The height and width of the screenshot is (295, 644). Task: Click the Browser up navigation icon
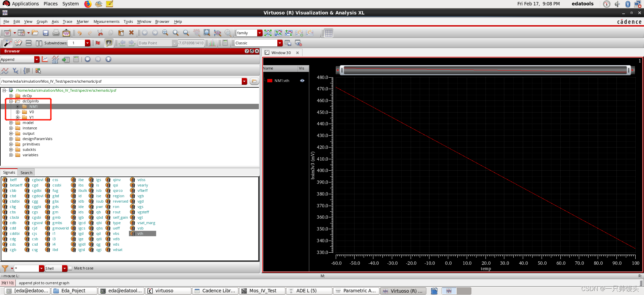pos(108,59)
